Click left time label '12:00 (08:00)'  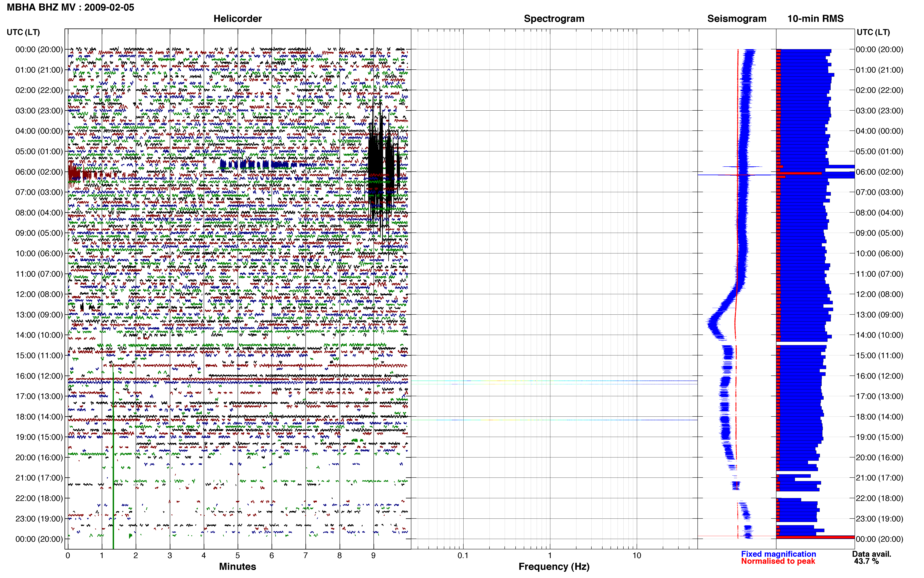point(39,294)
